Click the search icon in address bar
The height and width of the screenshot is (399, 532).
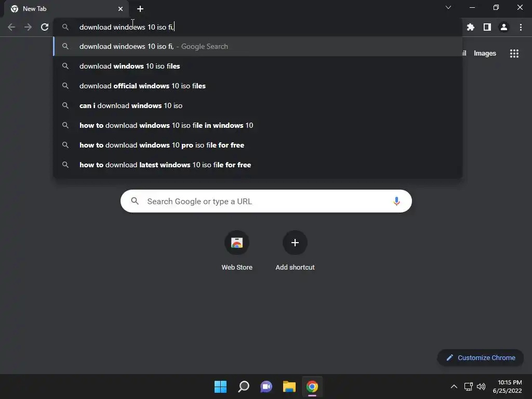click(65, 27)
